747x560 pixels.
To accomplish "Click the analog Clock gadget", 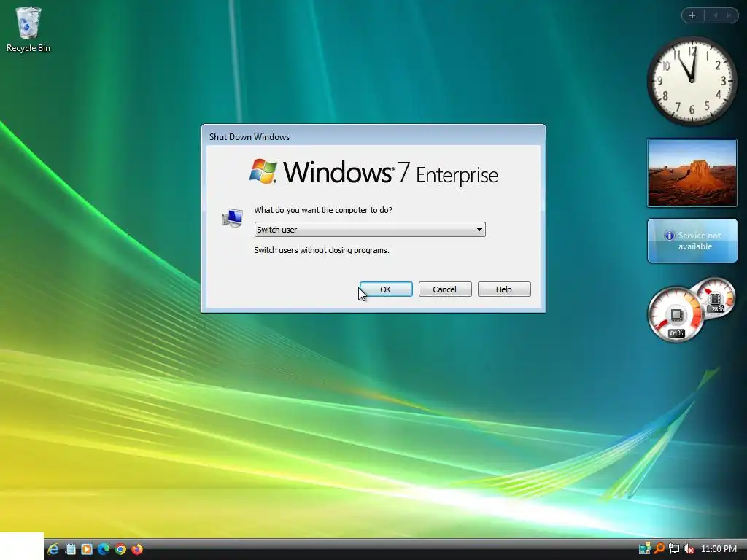I will point(692,81).
